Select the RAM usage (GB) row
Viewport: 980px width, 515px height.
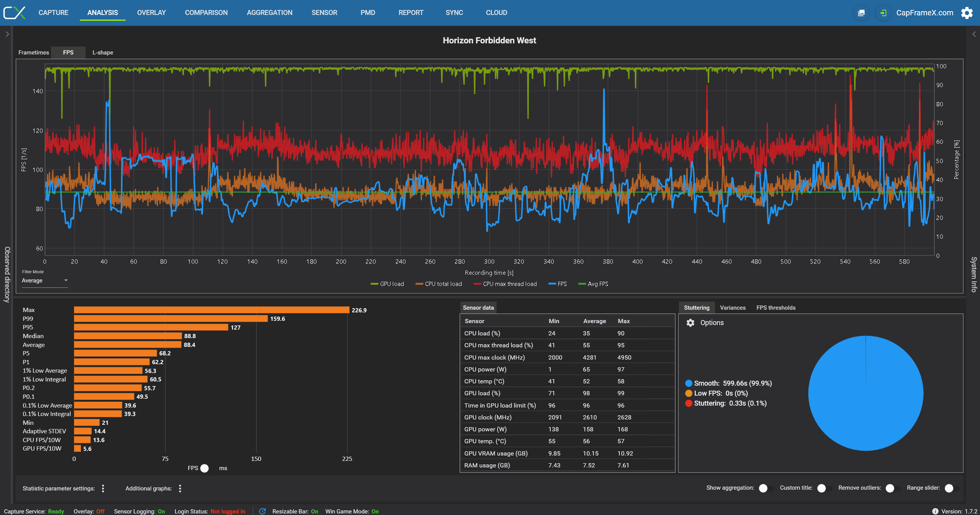pos(567,465)
